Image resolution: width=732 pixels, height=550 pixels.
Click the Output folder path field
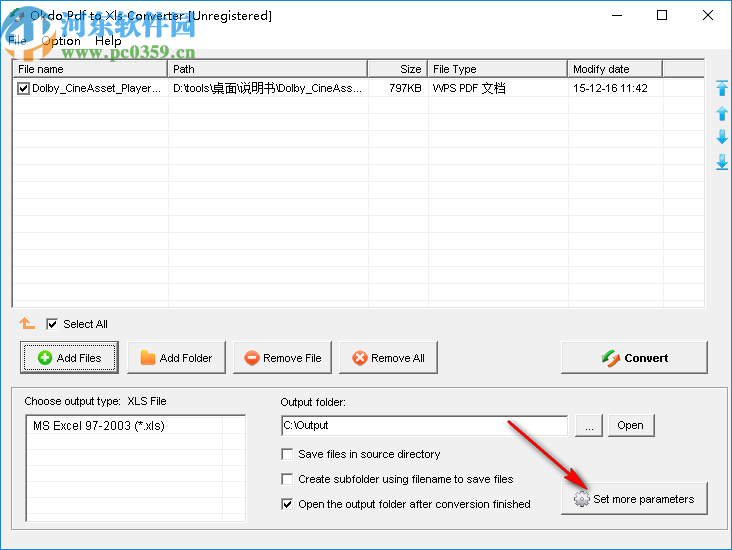tap(424, 425)
